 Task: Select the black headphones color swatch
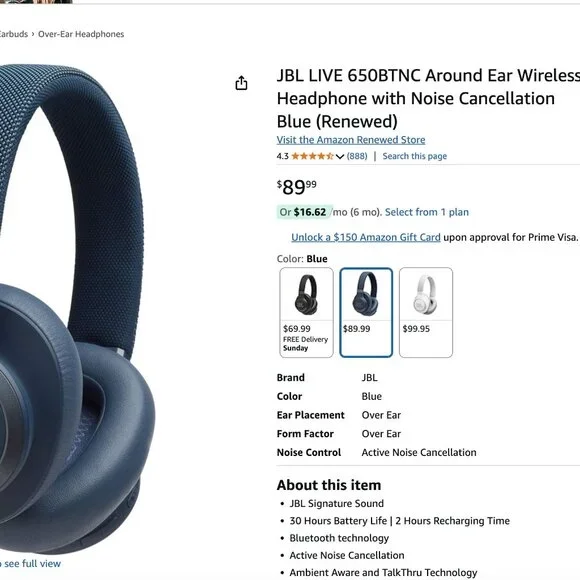point(306,313)
